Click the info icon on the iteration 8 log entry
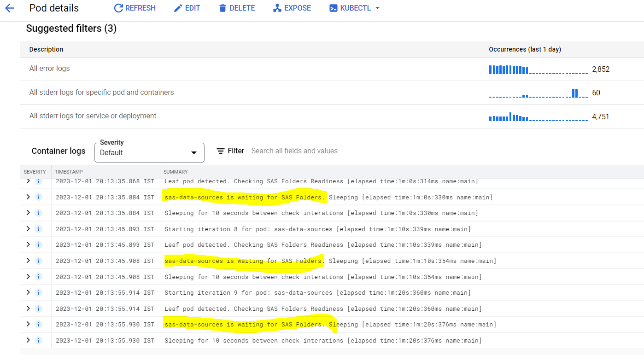Viewport: 644px width, 355px height. (x=38, y=229)
